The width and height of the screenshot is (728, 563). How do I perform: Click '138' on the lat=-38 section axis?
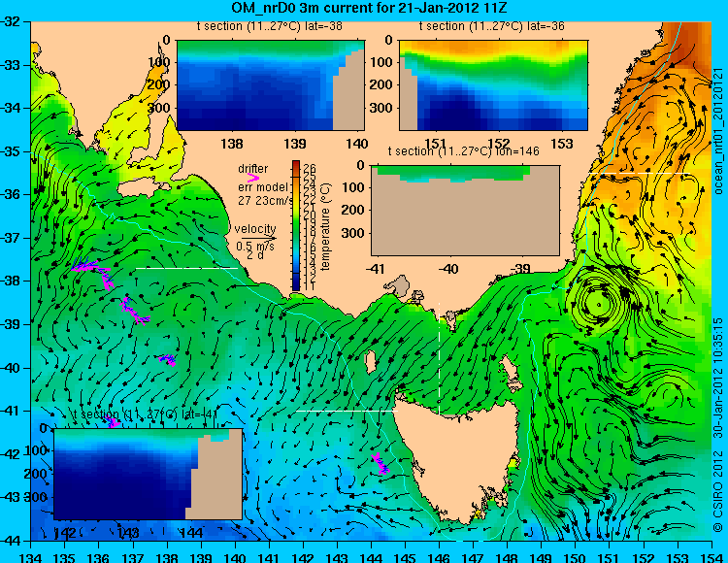(x=232, y=144)
